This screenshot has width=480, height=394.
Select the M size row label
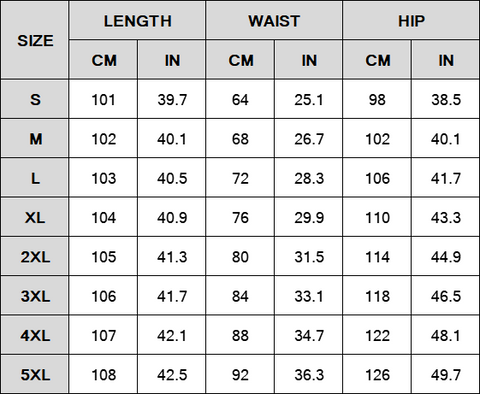(x=34, y=138)
